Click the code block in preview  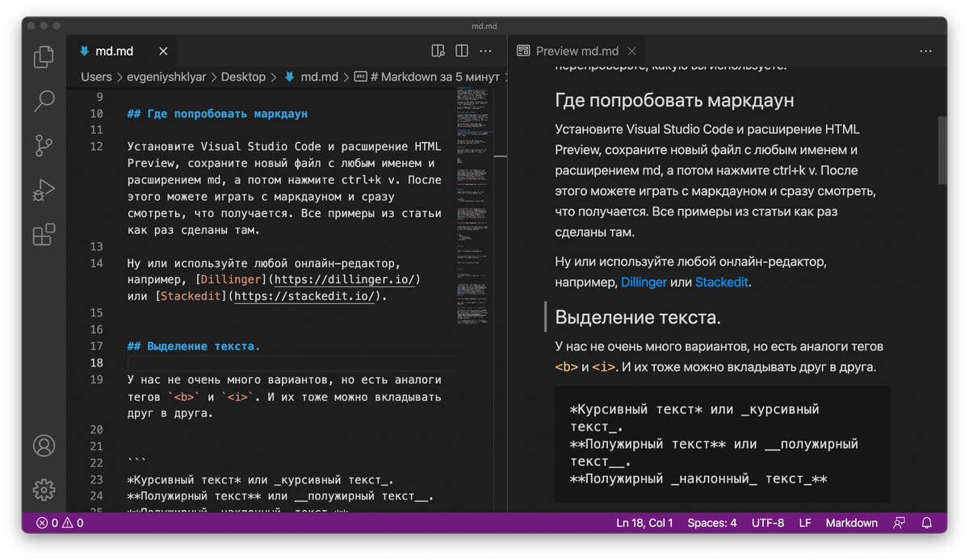(722, 444)
